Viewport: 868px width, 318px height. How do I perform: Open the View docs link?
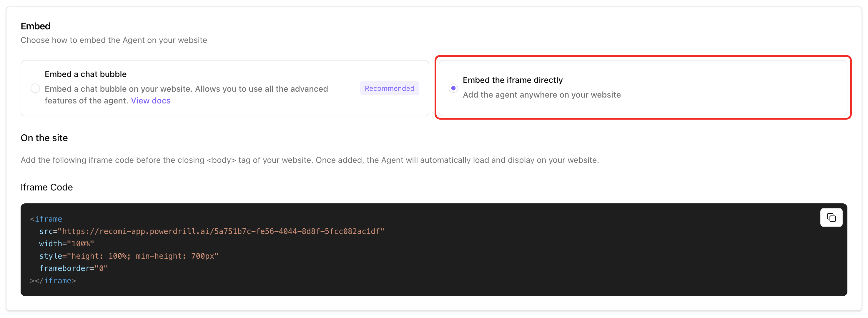151,101
